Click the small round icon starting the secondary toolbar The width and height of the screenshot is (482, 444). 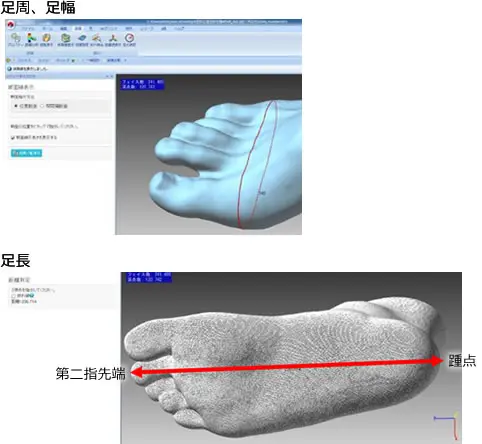click(x=9, y=60)
